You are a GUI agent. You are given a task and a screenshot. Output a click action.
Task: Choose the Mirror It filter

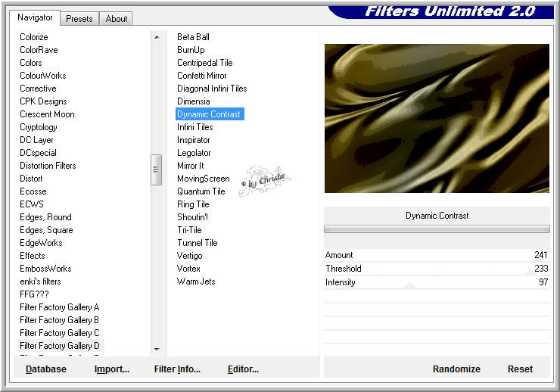coord(191,166)
